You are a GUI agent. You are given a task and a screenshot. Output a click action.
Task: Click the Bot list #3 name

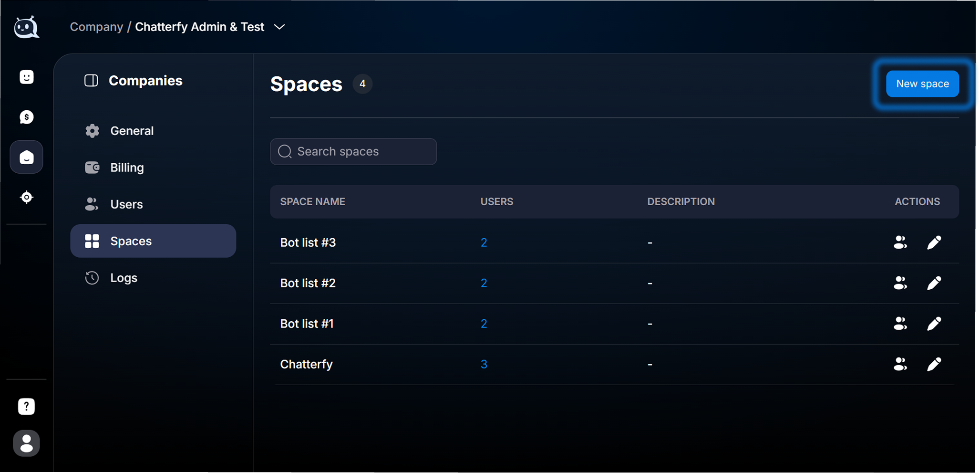click(308, 242)
